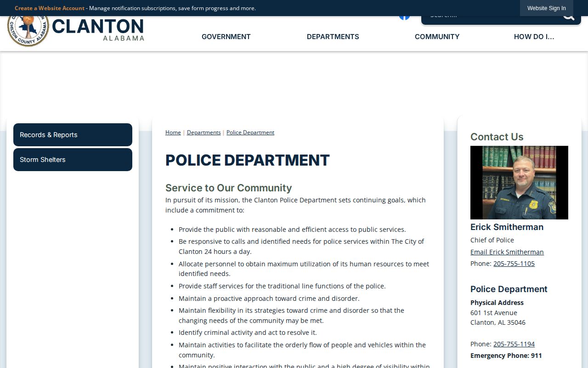The height and width of the screenshot is (368, 588).
Task: Follow the Departments breadcrumb link
Action: (204, 132)
